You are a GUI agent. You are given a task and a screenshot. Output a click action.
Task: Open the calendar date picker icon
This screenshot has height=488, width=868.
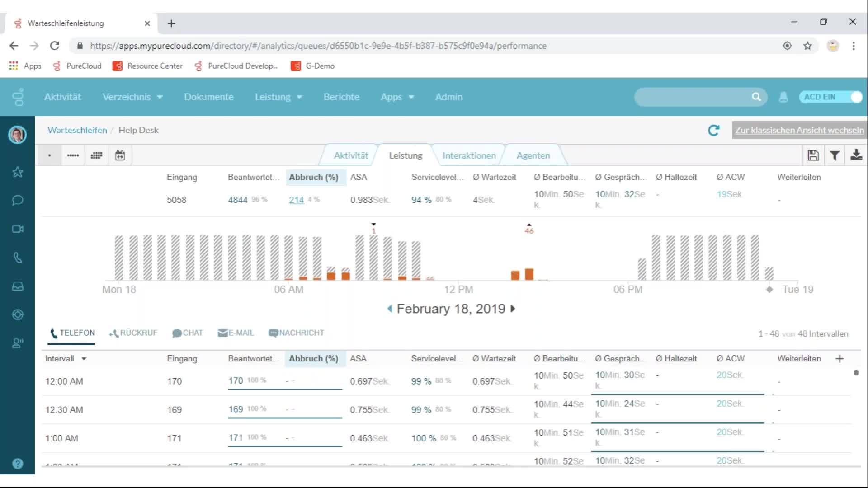point(120,155)
